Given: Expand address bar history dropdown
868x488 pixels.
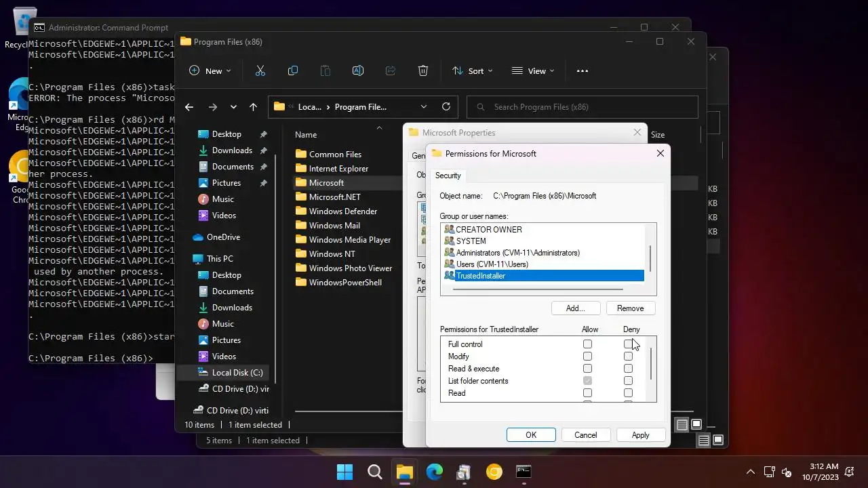Looking at the screenshot, I should (x=424, y=106).
